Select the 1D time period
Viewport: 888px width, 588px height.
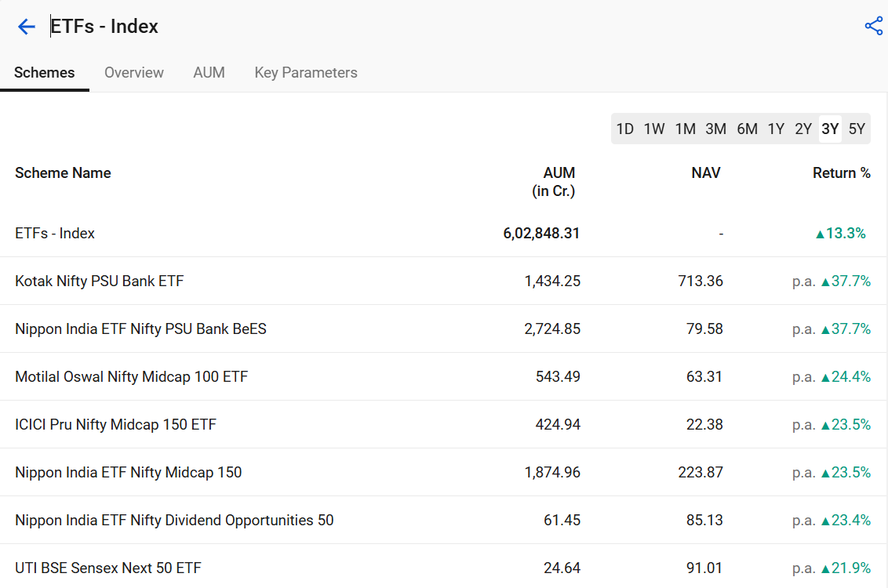coord(625,128)
